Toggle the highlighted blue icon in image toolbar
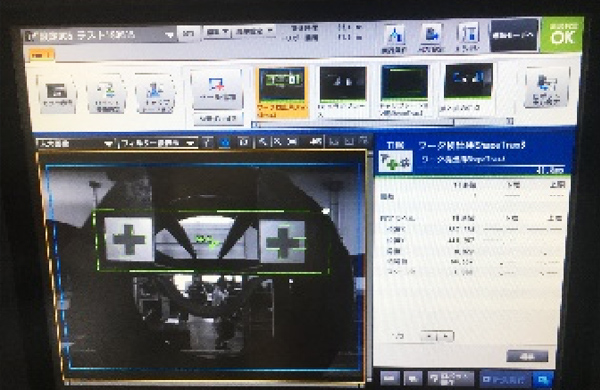Screen dimensions: 600x390 (225, 143)
